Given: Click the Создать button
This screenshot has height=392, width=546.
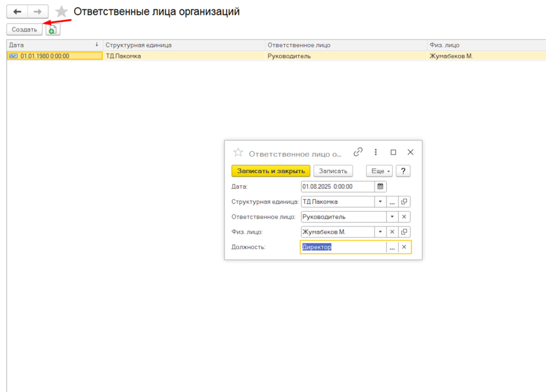Looking at the screenshot, I should (x=25, y=30).
